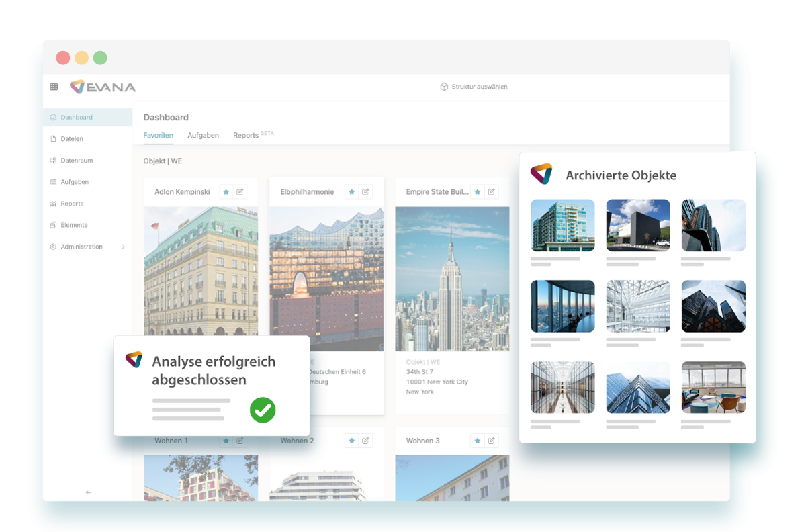Click the Archivierte Objekte panel title
Image resolution: width=806 pixels, height=532 pixels.
(621, 175)
